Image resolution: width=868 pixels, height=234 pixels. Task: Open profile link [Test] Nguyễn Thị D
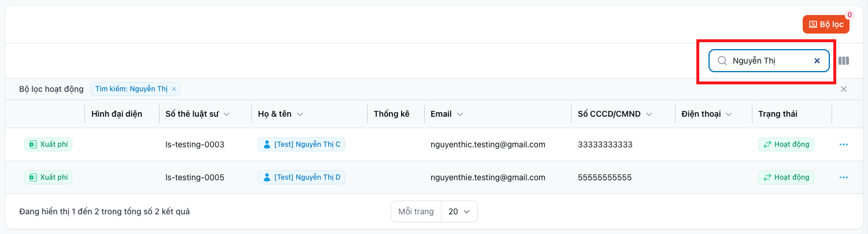pyautogui.click(x=301, y=177)
